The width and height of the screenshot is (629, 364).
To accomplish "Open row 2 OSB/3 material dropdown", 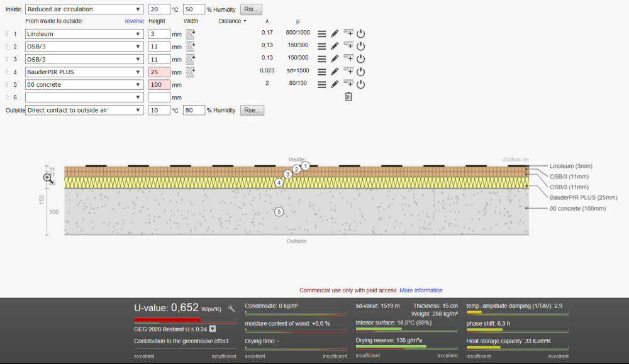I will [84, 47].
